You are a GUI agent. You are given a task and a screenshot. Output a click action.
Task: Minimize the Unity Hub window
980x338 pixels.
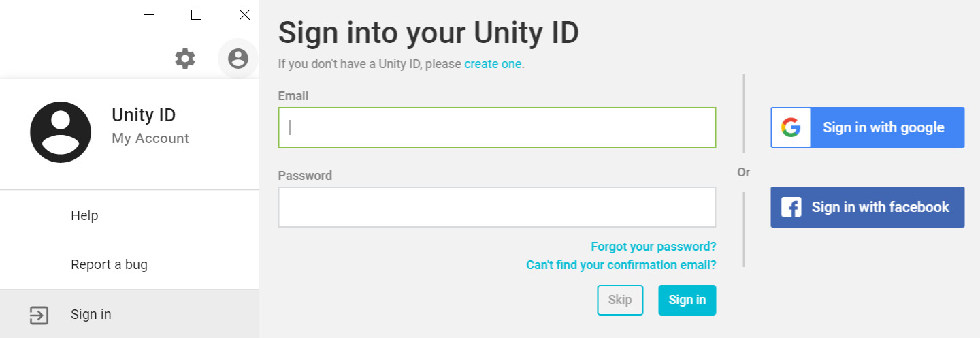point(150,15)
